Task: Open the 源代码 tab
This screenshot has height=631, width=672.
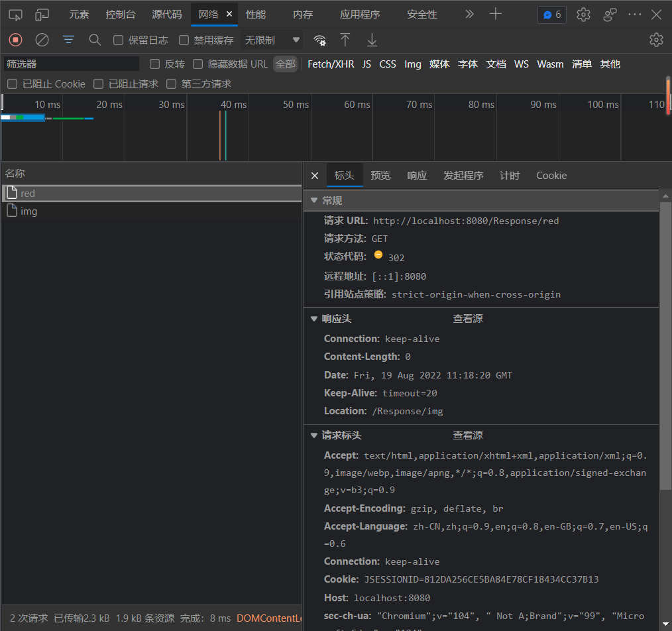Action: (167, 15)
